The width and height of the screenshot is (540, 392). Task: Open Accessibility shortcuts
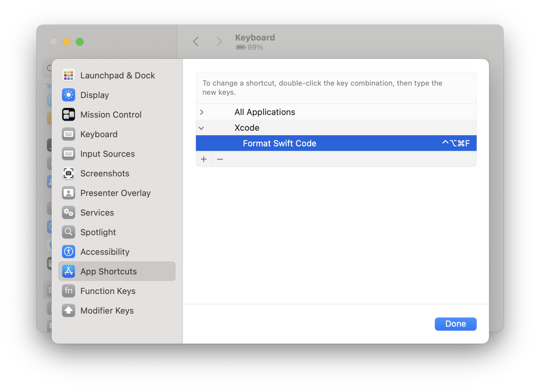[x=117, y=252]
